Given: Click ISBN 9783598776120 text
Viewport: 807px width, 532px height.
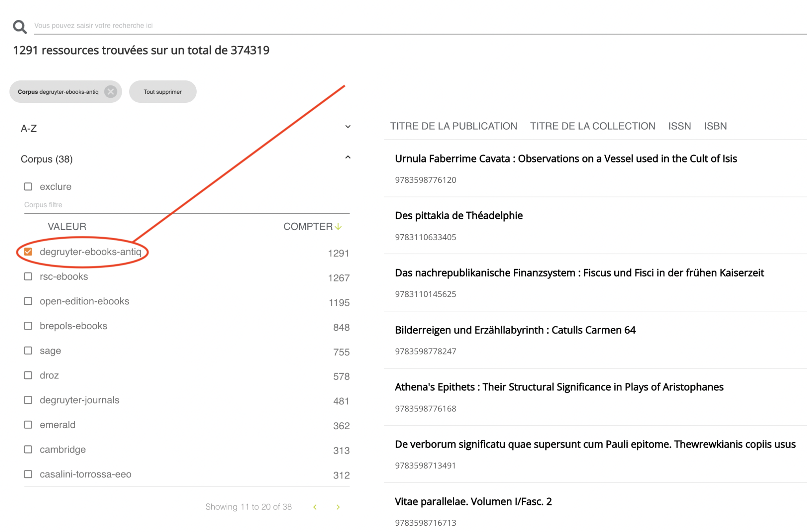Looking at the screenshot, I should tap(426, 180).
